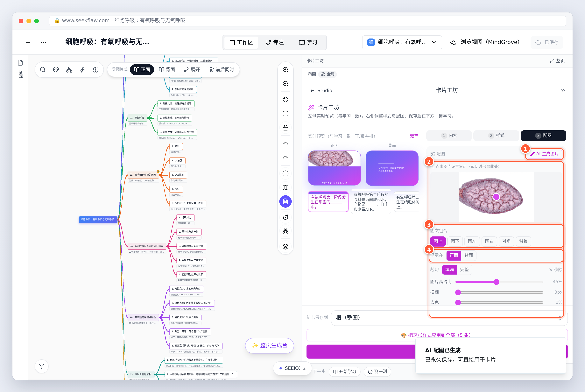Set display side to 背面
The width and height of the screenshot is (585, 392).
click(469, 255)
